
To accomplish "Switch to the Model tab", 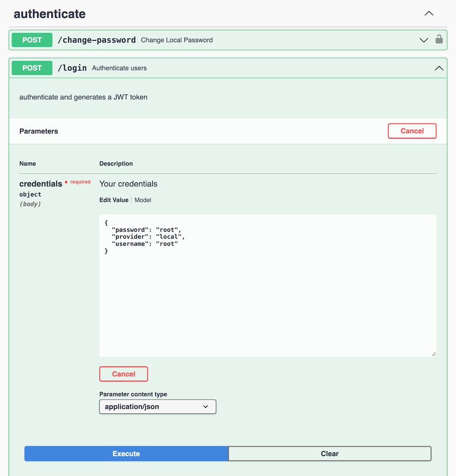I will coord(142,200).
